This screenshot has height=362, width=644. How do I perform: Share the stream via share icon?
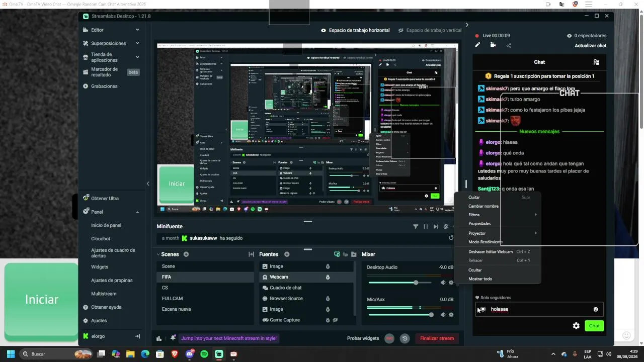click(x=509, y=45)
